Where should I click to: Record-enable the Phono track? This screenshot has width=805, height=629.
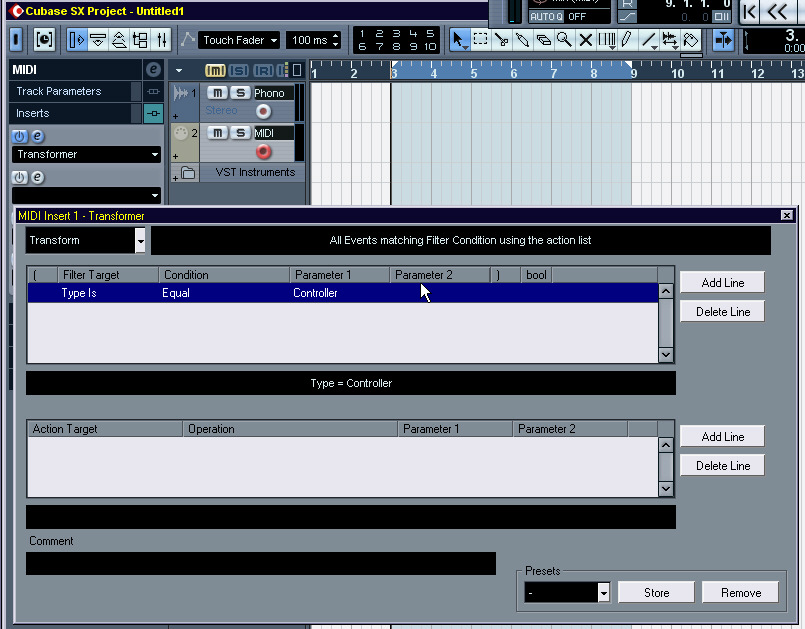click(x=263, y=111)
